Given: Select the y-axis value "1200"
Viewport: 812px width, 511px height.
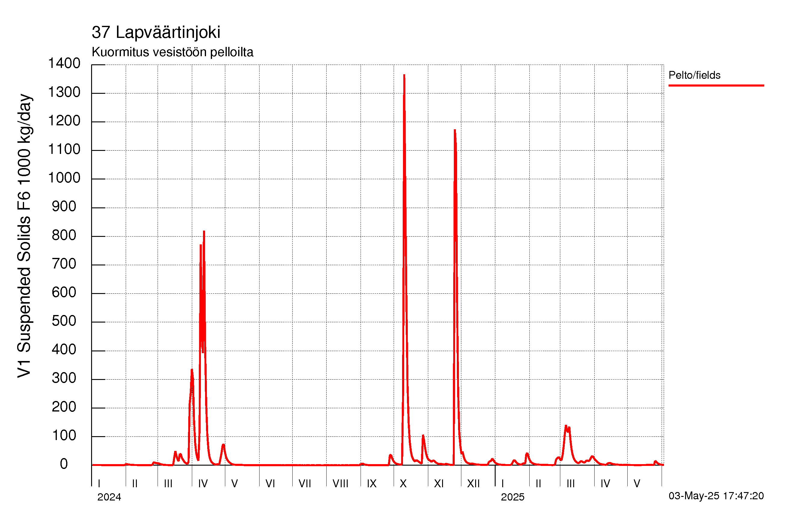Looking at the screenshot, I should pos(64,121).
